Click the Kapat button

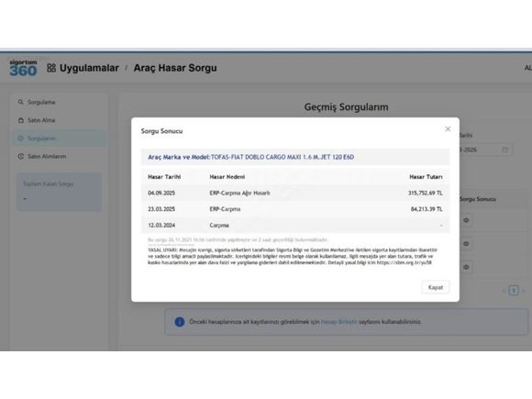point(436,287)
